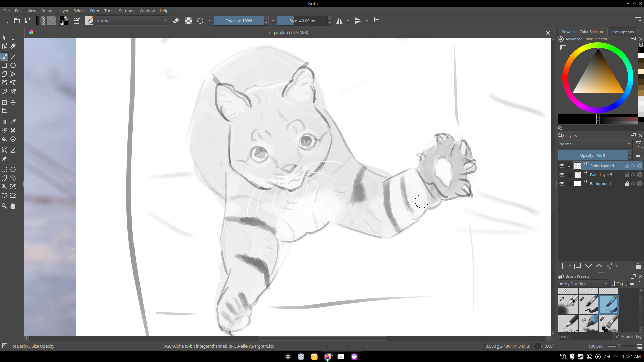Move layer down in stack
The image size is (644, 362).
click(x=588, y=266)
